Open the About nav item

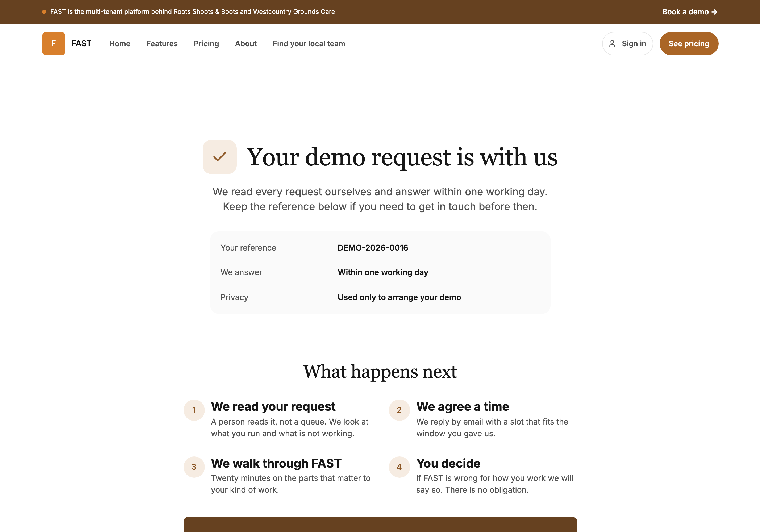pos(246,44)
